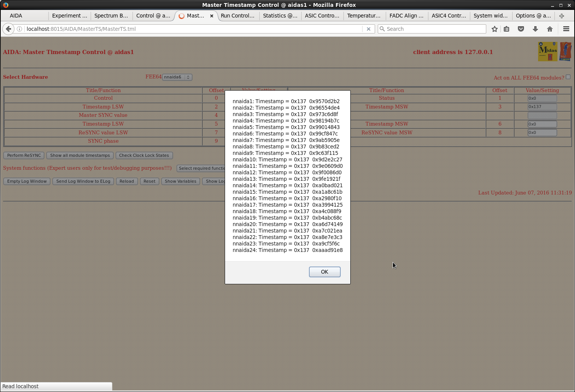
Task: Click the Last Updated timestamp text
Action: [x=525, y=193]
